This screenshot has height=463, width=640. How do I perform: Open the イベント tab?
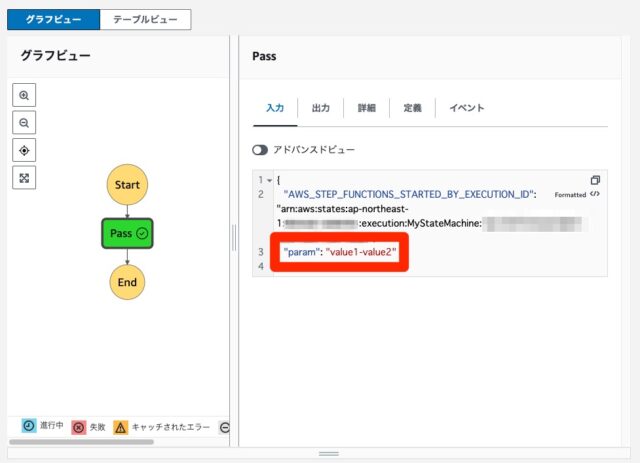pos(467,108)
